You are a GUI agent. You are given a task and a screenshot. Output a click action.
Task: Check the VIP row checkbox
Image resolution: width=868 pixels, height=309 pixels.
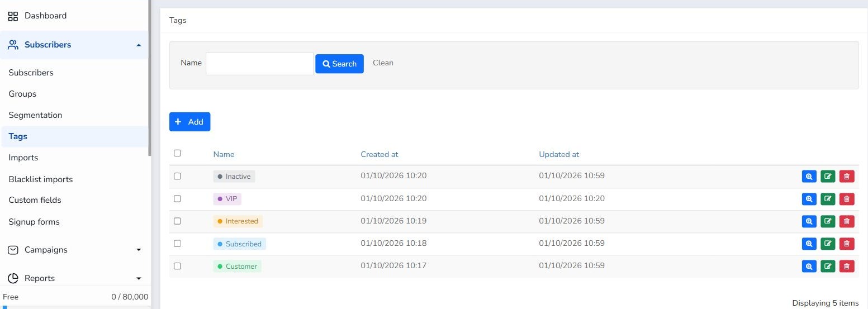[x=177, y=198]
